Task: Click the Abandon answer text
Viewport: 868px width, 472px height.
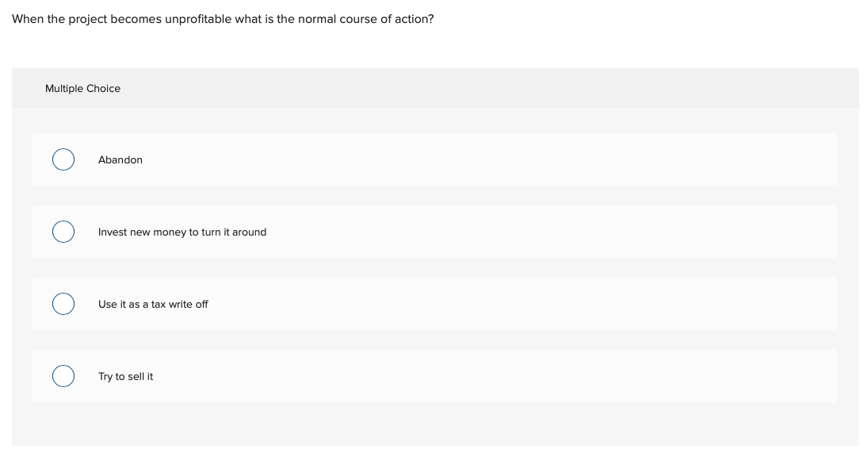Action: tap(120, 159)
